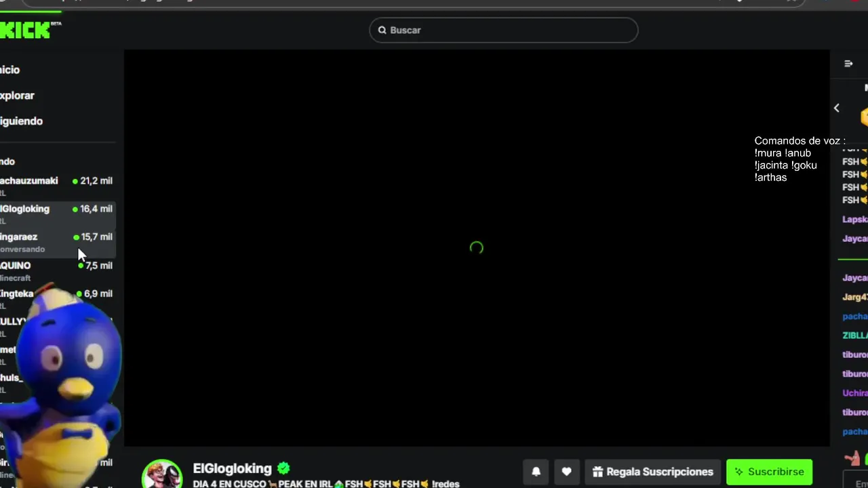Open the Inicio sidebar item
The height and width of the screenshot is (488, 868).
(10, 70)
